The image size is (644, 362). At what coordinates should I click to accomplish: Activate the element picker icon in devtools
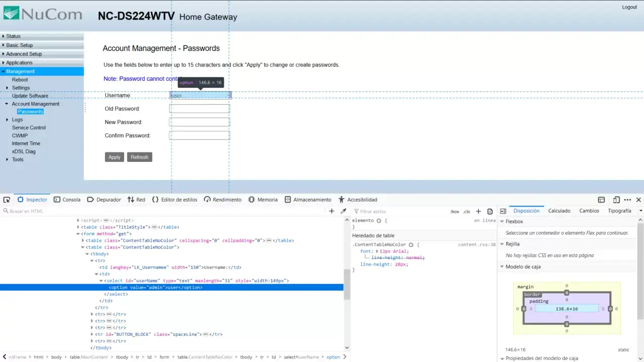(7, 200)
